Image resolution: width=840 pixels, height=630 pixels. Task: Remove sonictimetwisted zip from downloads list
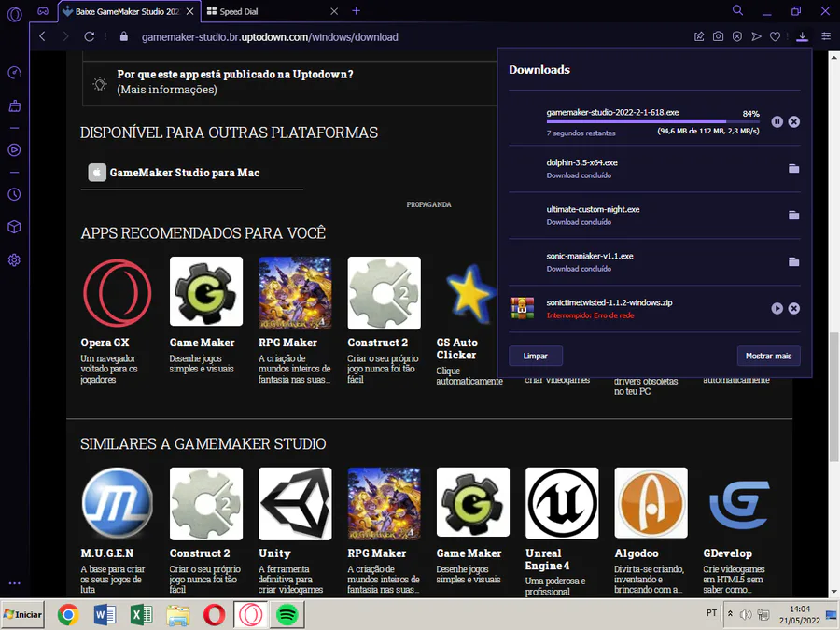point(794,308)
